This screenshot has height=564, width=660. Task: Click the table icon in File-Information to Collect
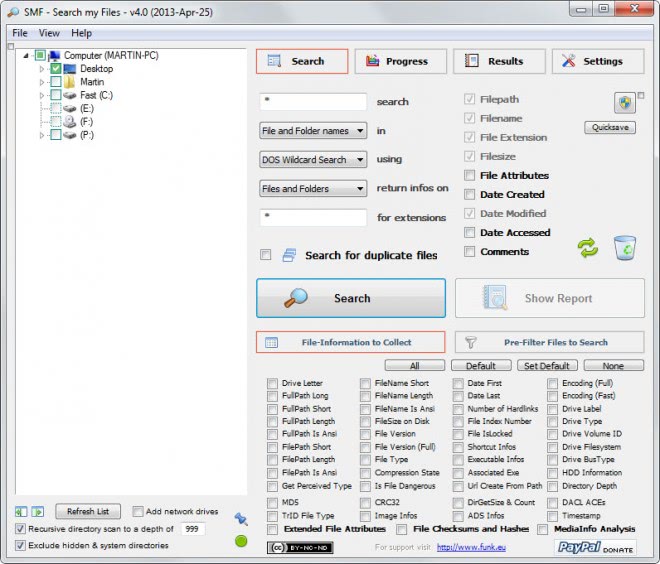pyautogui.click(x=271, y=342)
